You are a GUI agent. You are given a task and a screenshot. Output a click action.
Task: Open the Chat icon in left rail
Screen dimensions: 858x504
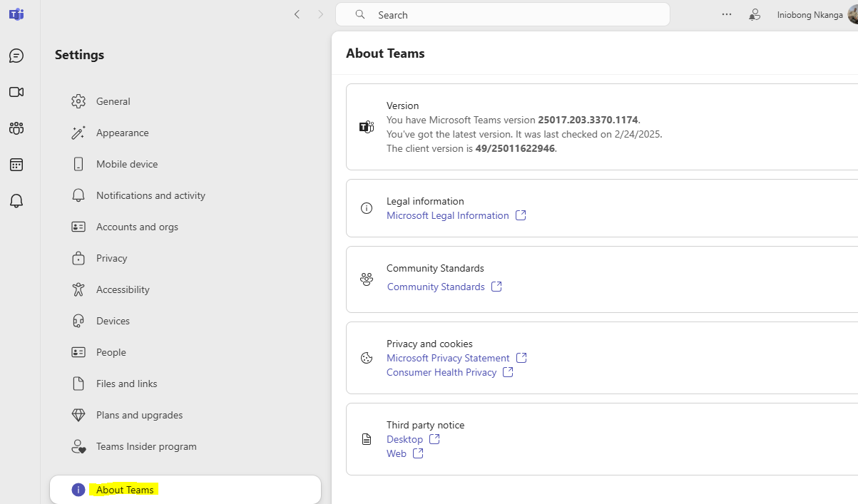point(16,56)
